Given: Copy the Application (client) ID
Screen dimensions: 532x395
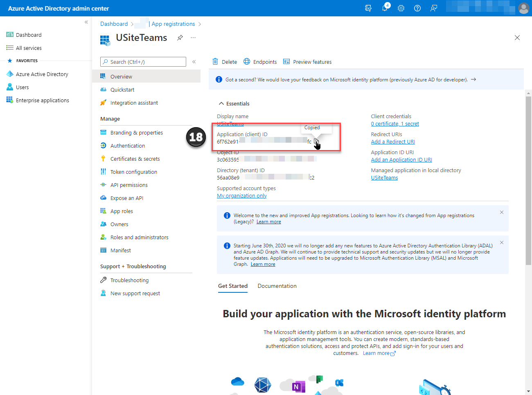Looking at the screenshot, I should click(x=316, y=141).
